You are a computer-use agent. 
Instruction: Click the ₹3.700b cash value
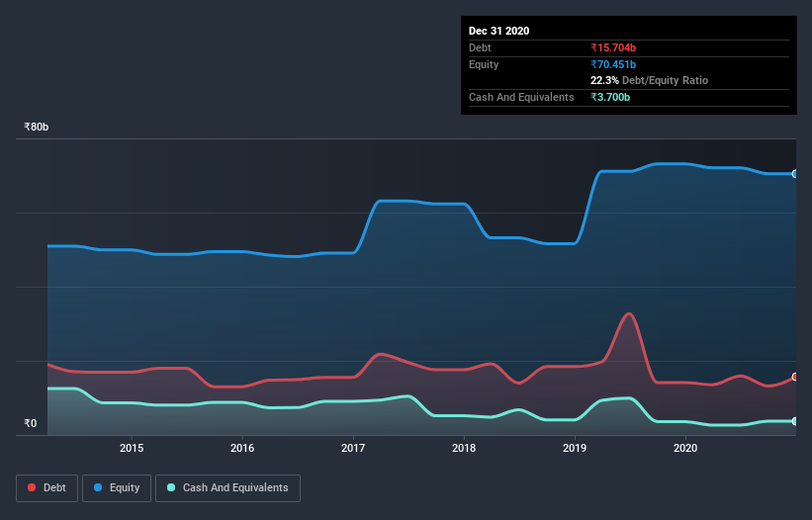coord(610,97)
